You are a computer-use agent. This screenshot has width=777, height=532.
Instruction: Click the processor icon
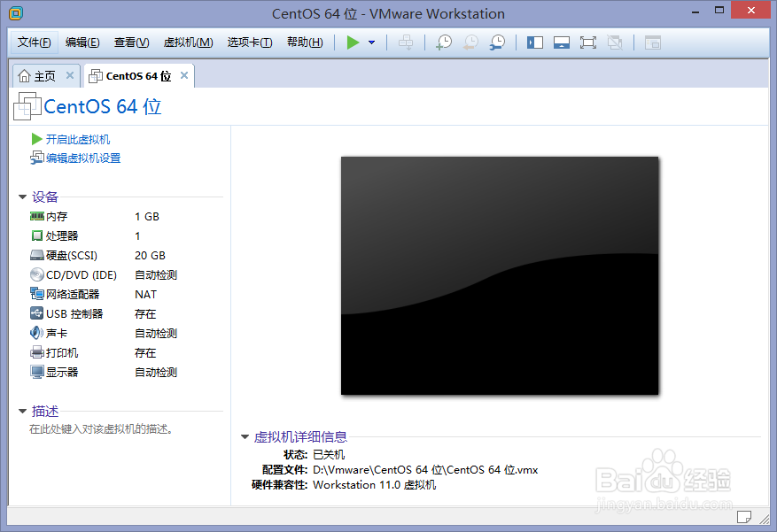click(x=37, y=236)
